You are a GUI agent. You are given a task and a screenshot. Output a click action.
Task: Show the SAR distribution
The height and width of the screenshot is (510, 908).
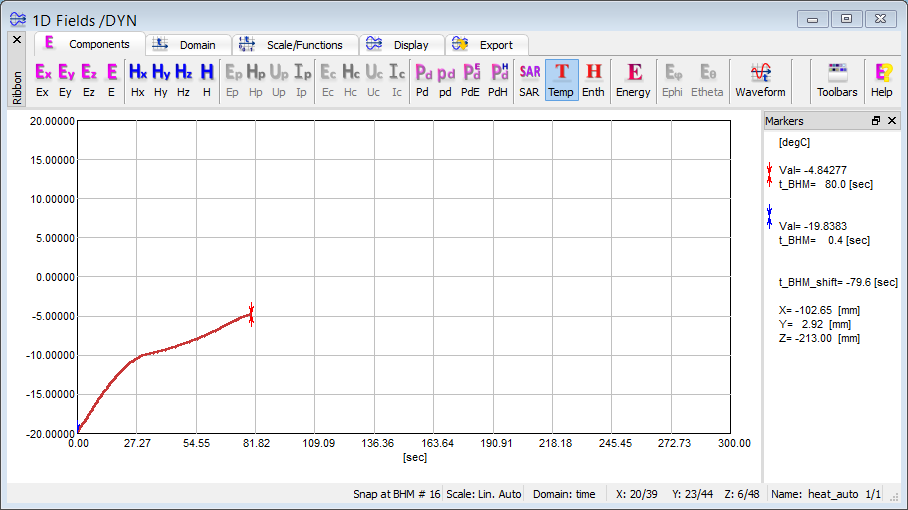[529, 79]
